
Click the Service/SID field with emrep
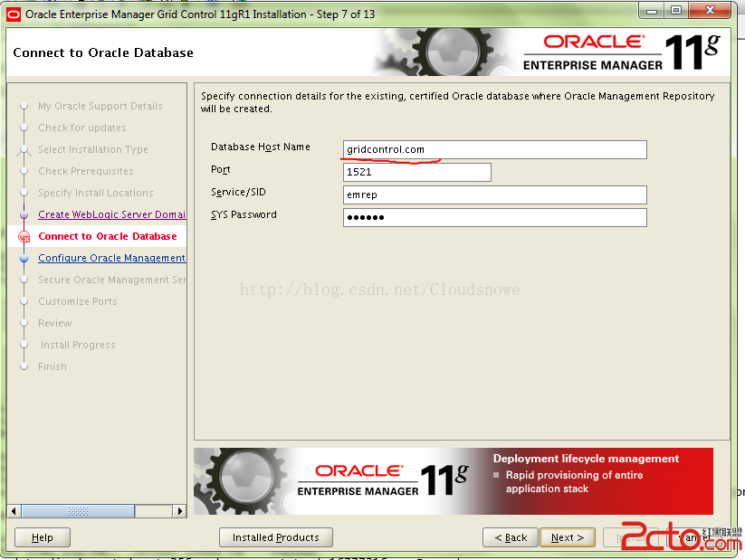[x=494, y=195]
